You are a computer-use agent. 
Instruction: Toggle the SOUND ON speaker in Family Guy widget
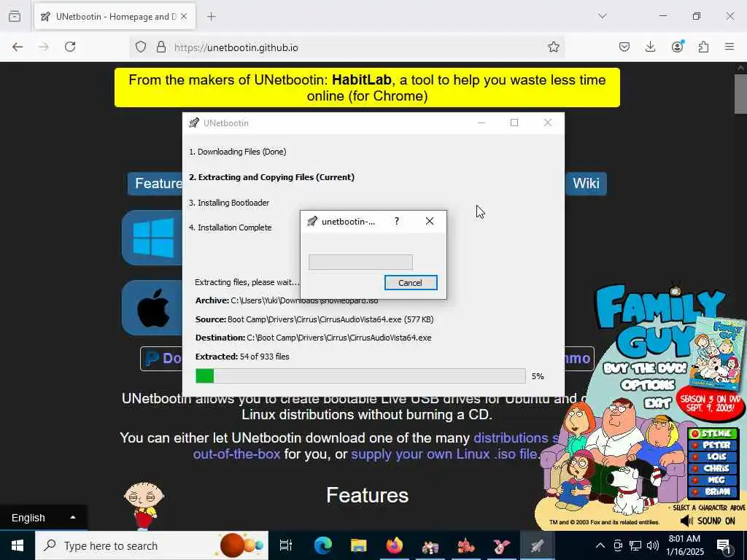coord(708,521)
